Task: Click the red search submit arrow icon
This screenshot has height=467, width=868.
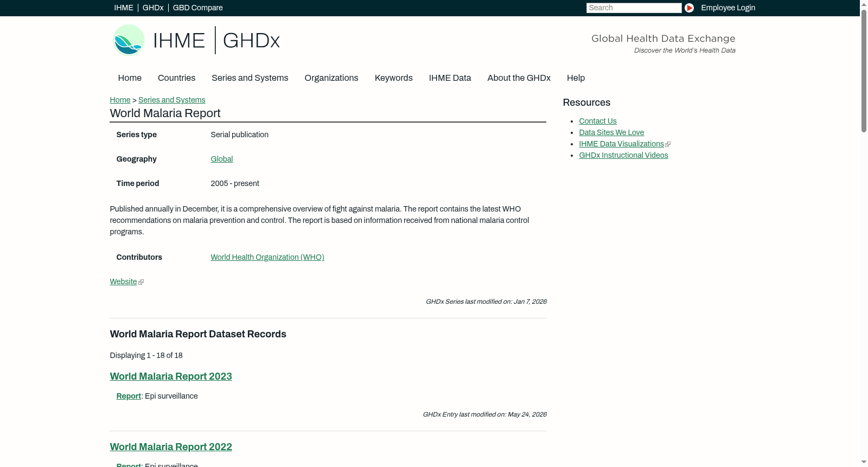Action: pos(689,8)
